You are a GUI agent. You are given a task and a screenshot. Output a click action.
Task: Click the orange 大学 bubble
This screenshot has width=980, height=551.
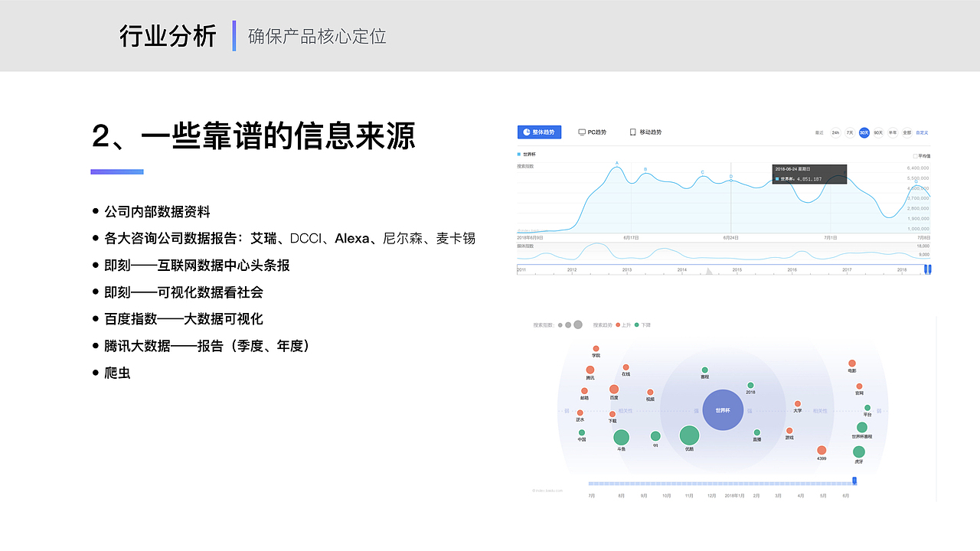(797, 403)
